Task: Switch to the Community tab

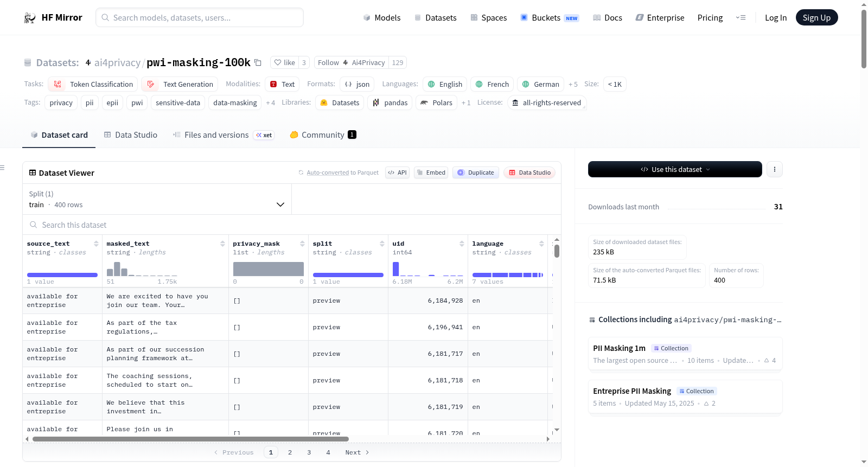Action: pos(323,135)
